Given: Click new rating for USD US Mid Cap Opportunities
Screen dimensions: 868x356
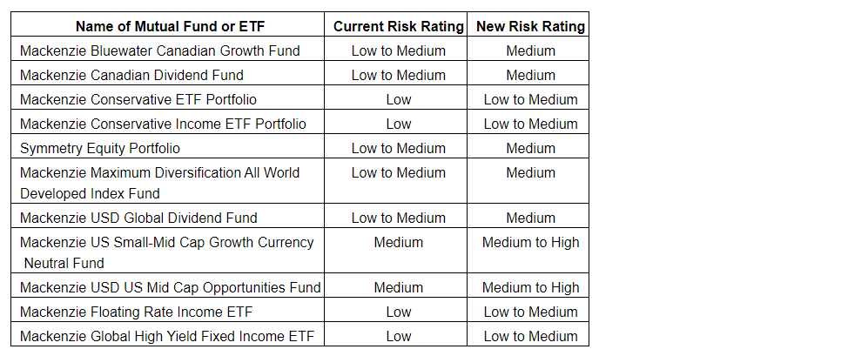Looking at the screenshot, I should pyautogui.click(x=530, y=287).
